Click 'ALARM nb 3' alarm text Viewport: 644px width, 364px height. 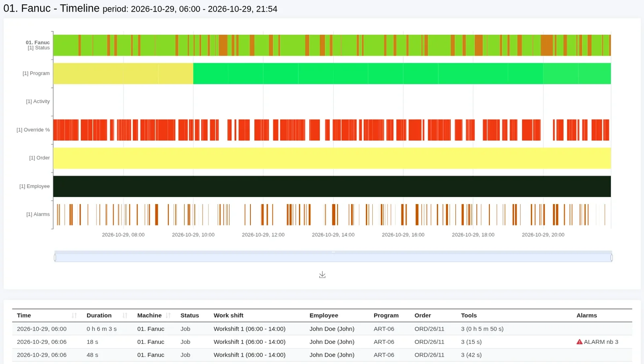(x=601, y=342)
